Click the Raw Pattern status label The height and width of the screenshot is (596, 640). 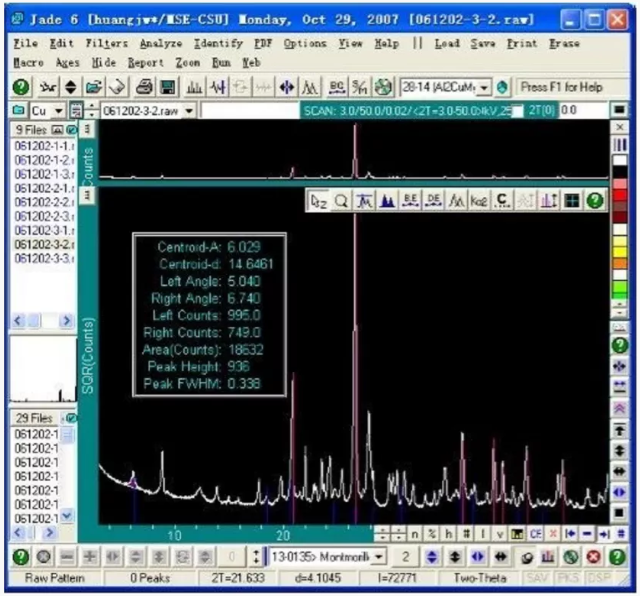[x=55, y=578]
